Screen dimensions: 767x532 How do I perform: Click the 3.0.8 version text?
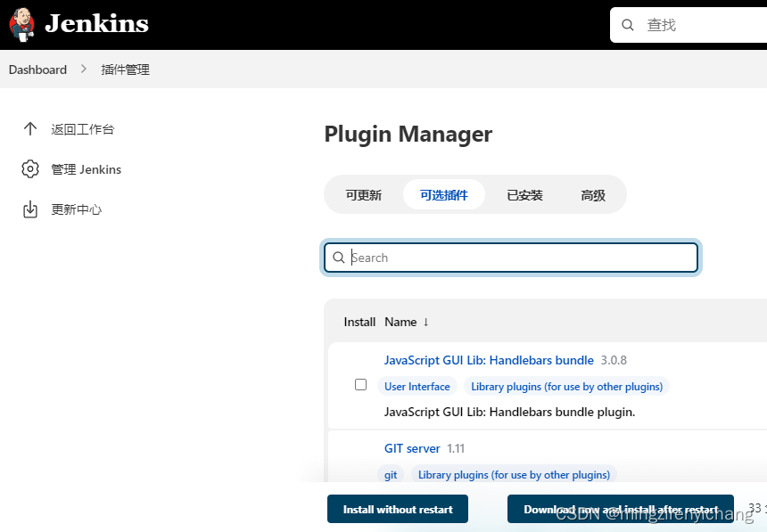click(x=614, y=360)
